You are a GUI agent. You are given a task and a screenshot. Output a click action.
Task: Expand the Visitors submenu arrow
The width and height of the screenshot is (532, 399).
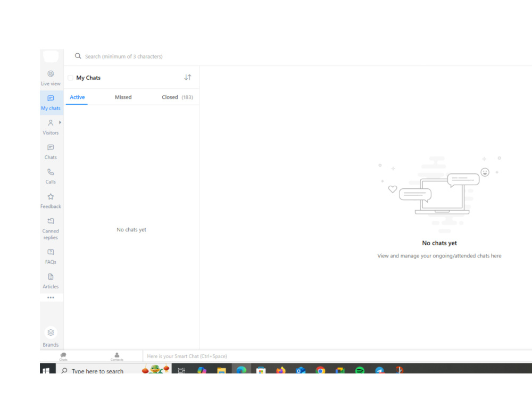[x=60, y=122]
